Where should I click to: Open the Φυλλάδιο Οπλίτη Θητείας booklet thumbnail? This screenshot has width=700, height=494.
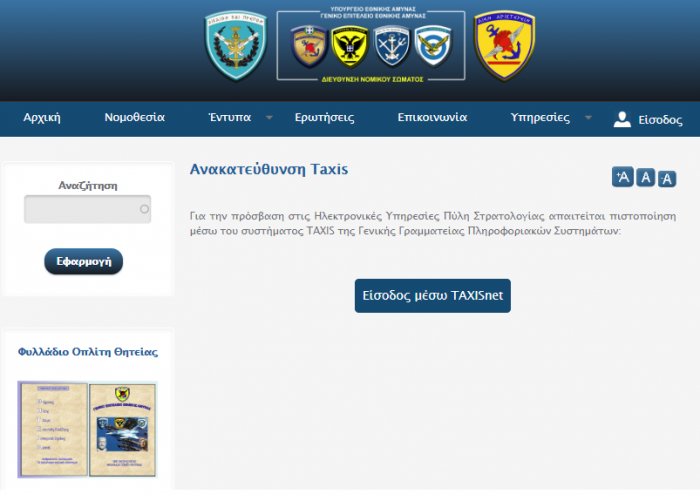tap(87, 428)
